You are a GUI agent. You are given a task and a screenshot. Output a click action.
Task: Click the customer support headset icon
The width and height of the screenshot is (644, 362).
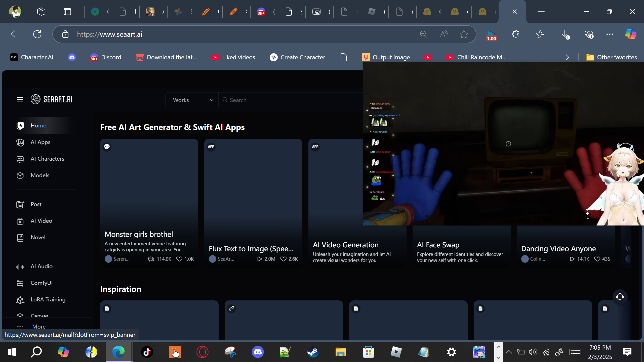click(x=620, y=297)
